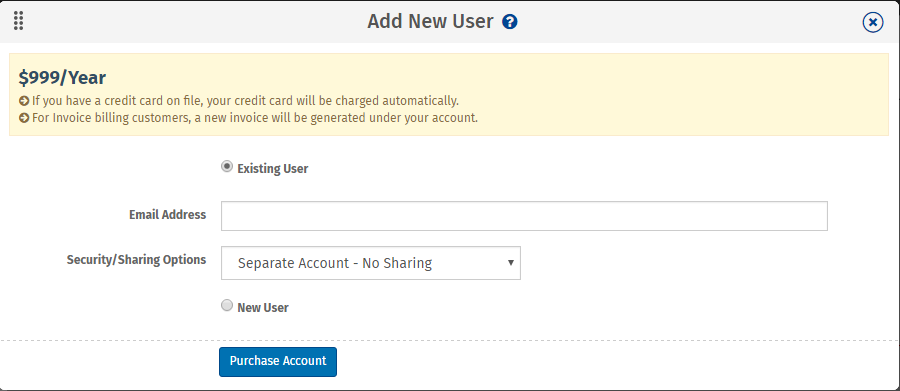The image size is (900, 391).
Task: Expand the Separate Account dropdown arrow
Action: 510,263
